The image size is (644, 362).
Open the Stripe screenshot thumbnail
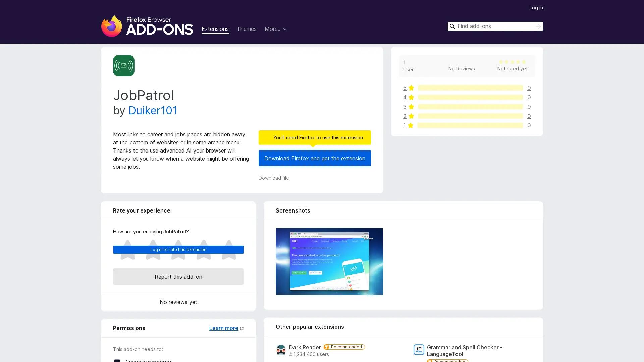pos(329,261)
